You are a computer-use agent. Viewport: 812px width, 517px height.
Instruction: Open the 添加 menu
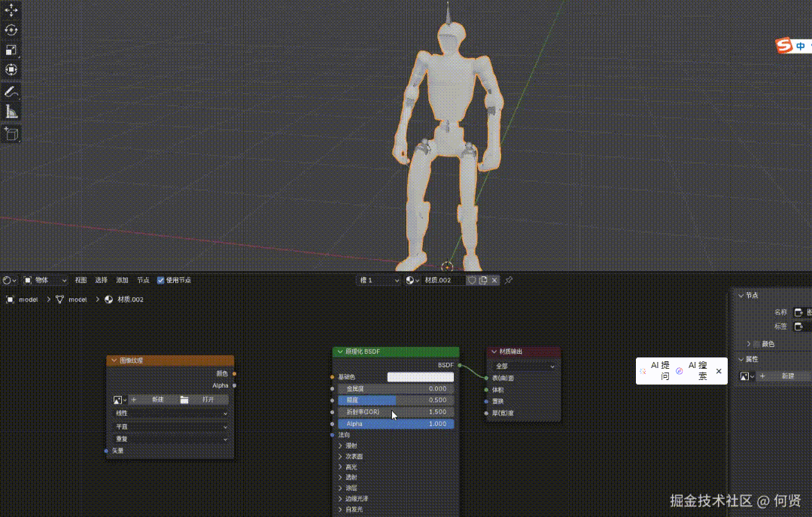coord(122,280)
